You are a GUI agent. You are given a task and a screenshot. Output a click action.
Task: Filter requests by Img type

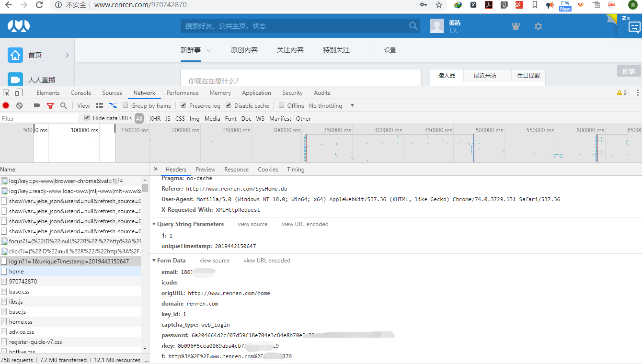[x=195, y=118]
